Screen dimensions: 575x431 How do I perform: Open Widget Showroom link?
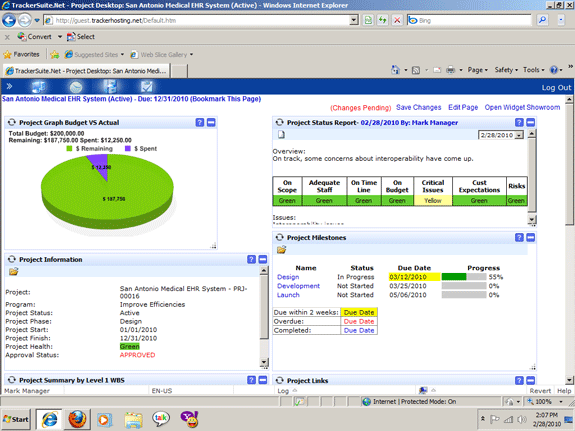pyautogui.click(x=522, y=107)
